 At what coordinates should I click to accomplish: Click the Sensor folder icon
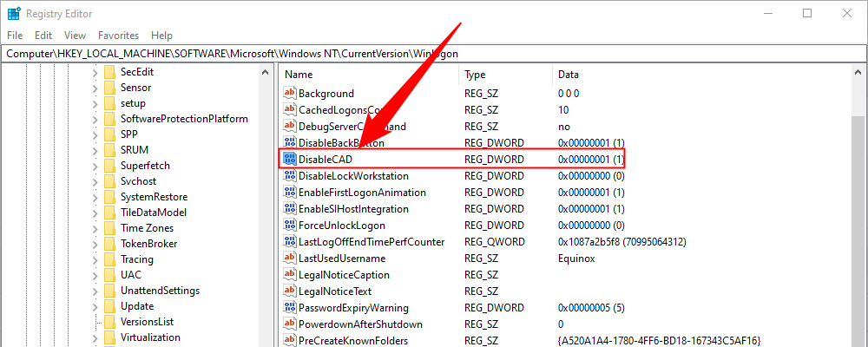[x=109, y=88]
